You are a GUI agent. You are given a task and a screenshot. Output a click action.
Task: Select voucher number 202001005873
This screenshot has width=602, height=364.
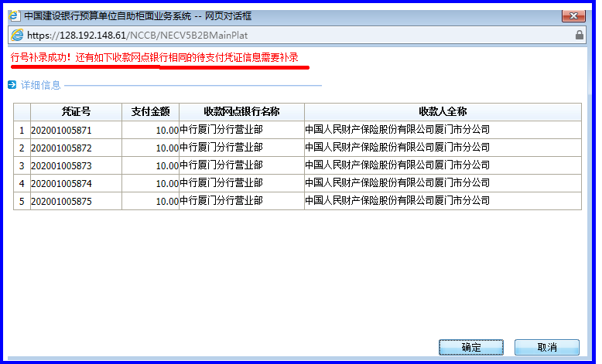click(x=61, y=165)
